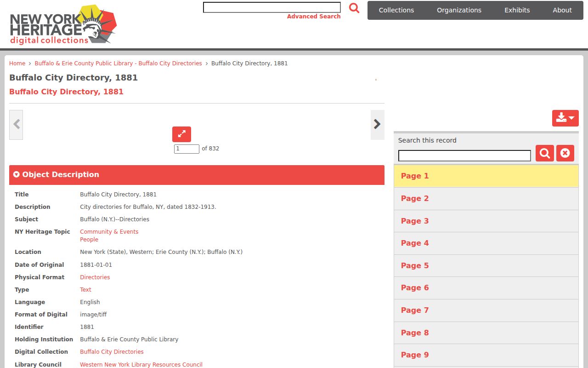Open the Community & Events topic
588x368 pixels.
coord(109,232)
